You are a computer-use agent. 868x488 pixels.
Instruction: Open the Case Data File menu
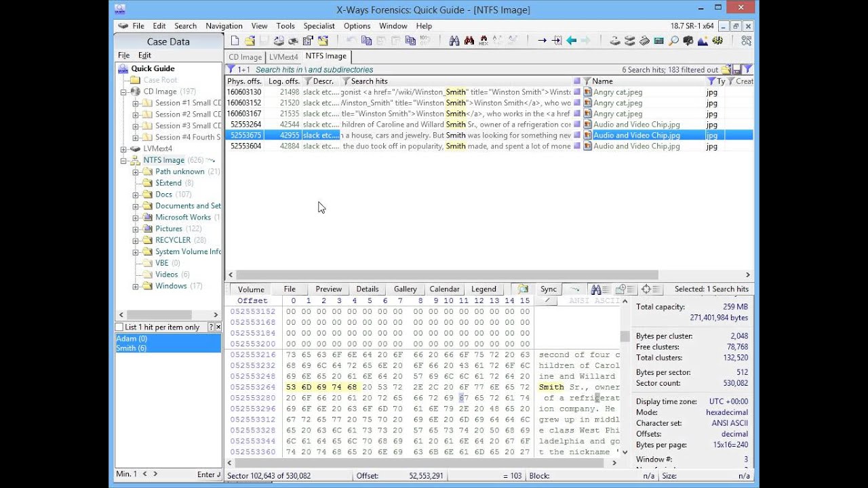pyautogui.click(x=123, y=55)
